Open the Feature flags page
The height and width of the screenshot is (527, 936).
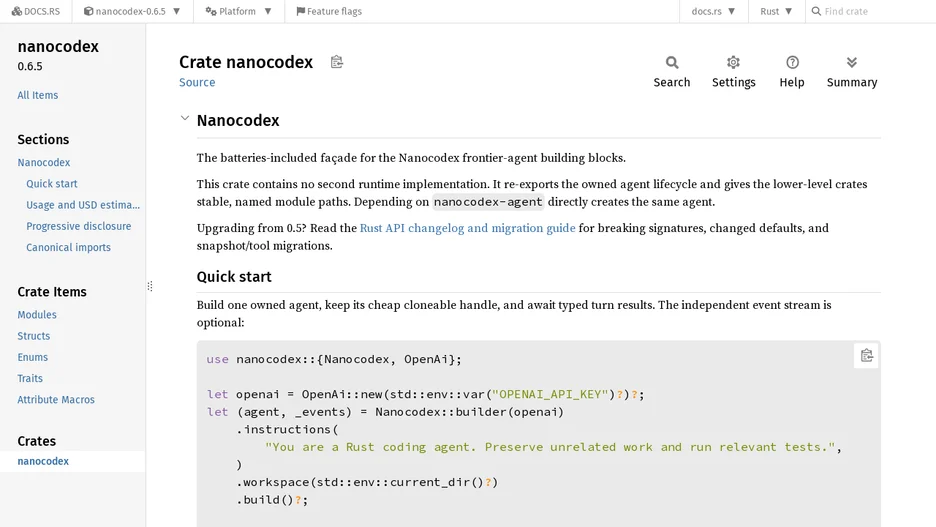[329, 11]
